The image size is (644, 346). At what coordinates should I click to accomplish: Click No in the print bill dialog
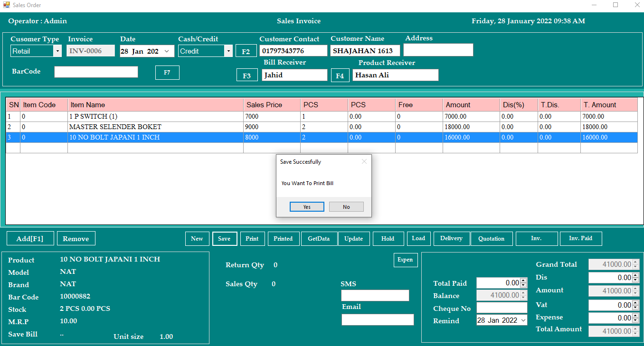(346, 207)
